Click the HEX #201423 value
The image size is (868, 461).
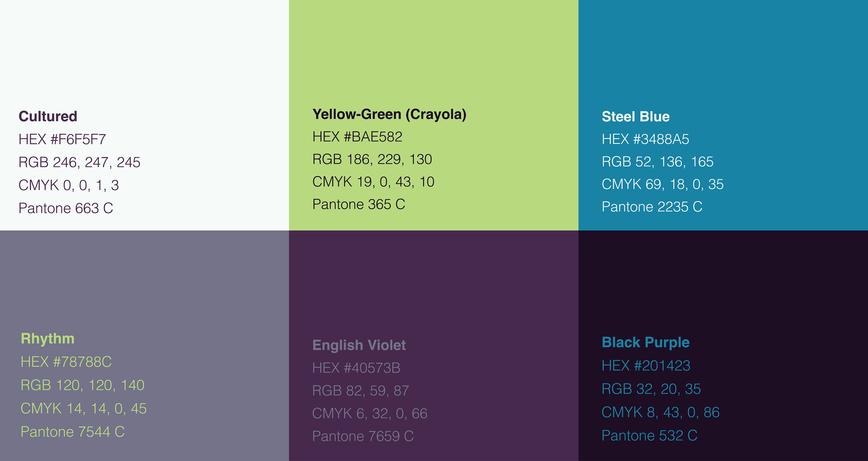646,366
